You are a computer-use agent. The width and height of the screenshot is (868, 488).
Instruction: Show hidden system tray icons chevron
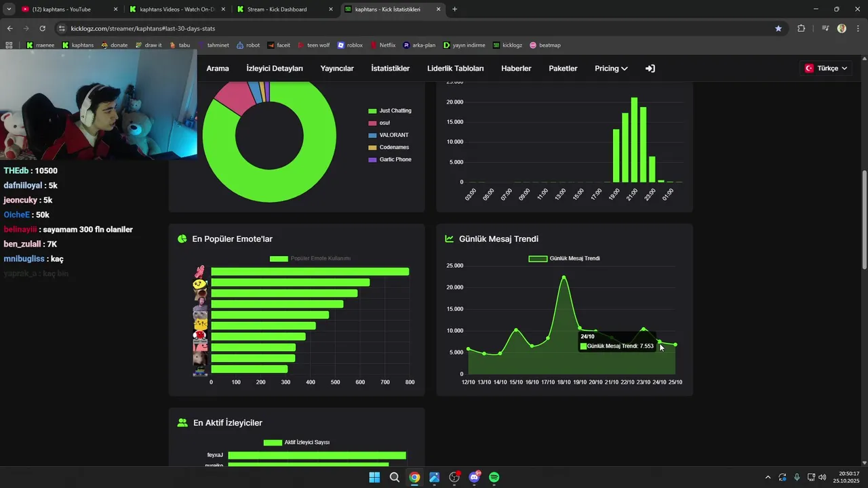pos(768,477)
